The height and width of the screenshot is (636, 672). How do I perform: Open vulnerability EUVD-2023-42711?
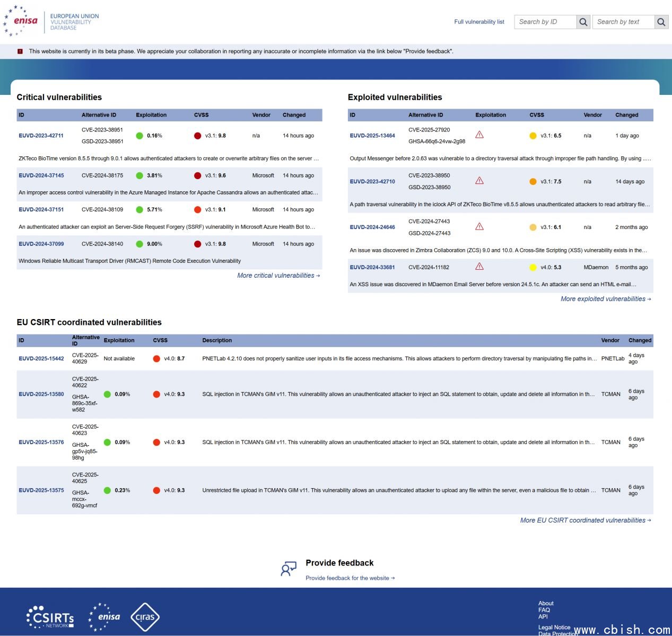pos(41,136)
